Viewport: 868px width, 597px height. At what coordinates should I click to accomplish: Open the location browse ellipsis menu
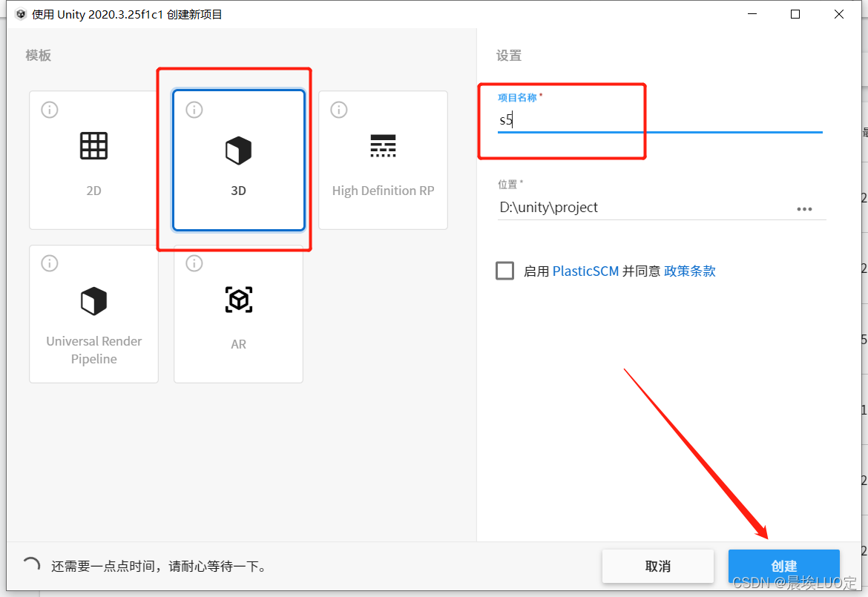pos(805,208)
